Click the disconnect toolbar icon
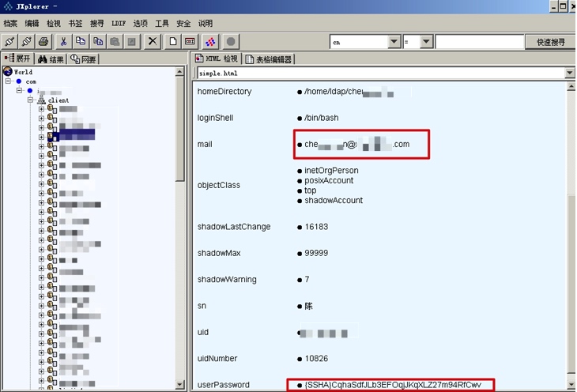Screen dimensions: 577x392 pos(27,41)
